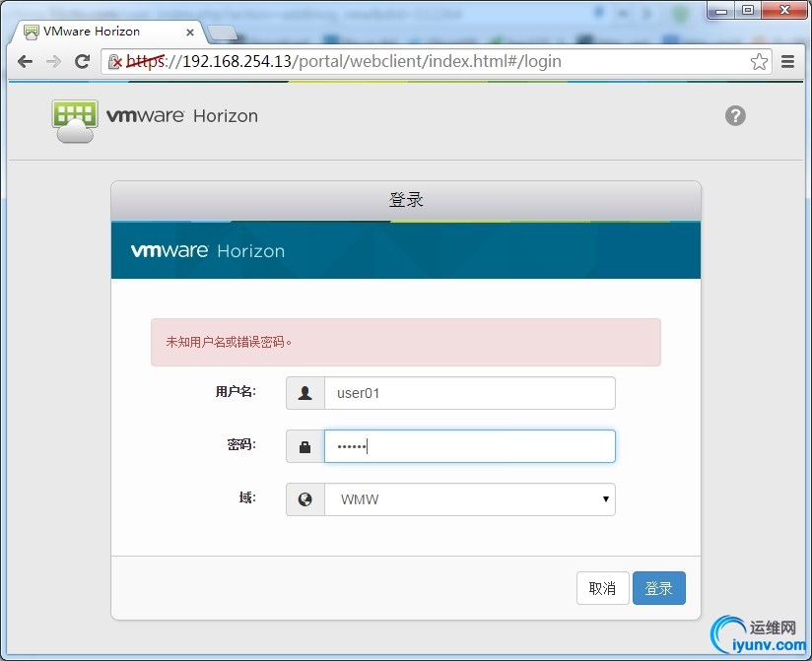Click the blue 登录 login button
Screen dimensions: 812x661
point(658,588)
